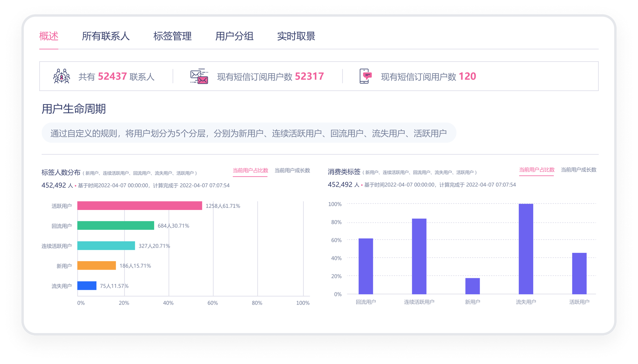Select 当前用户成长数 in 消费类标签 chart

point(579,170)
